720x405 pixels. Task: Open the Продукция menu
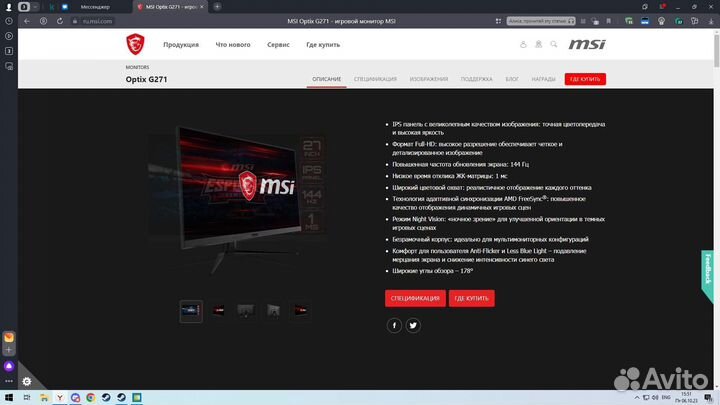[x=181, y=45]
